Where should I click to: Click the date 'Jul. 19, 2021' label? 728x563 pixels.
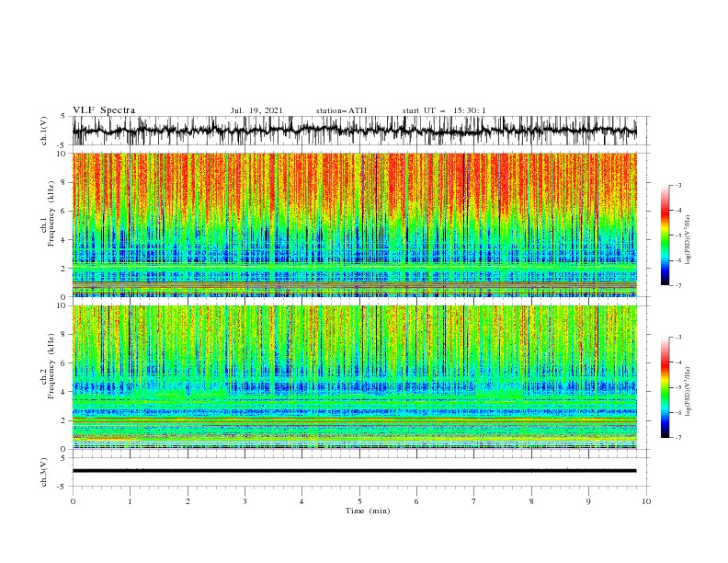click(256, 110)
